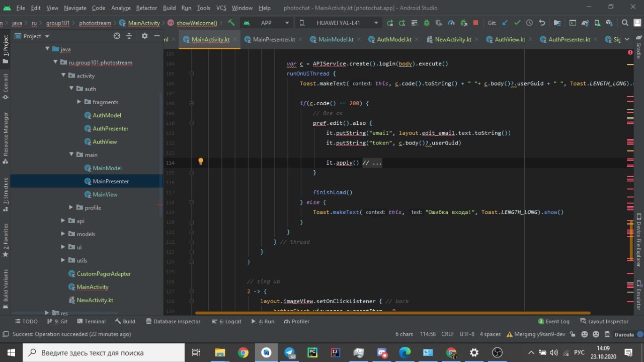Open the TODO tool window
The height and width of the screenshot is (362, 644).
26,321
